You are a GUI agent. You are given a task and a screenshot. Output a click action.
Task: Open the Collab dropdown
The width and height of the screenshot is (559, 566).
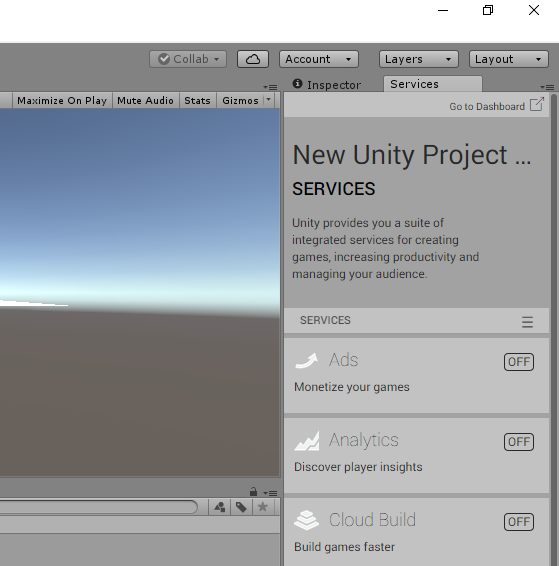pos(188,59)
